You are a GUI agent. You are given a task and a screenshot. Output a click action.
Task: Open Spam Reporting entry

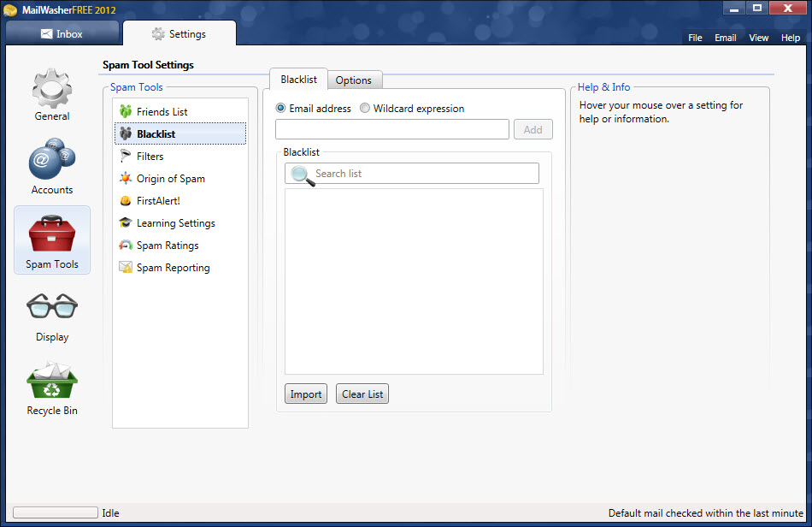point(180,268)
